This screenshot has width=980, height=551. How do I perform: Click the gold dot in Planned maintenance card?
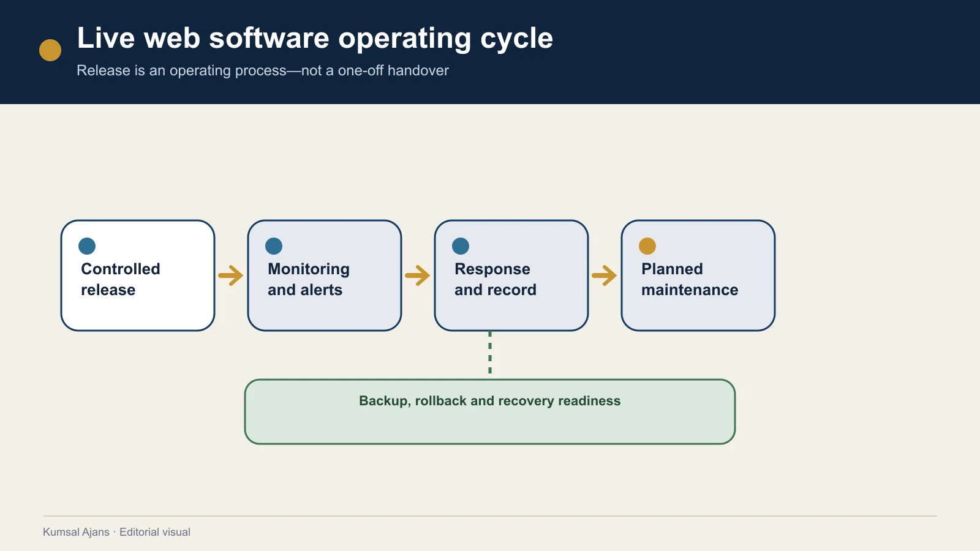click(647, 246)
